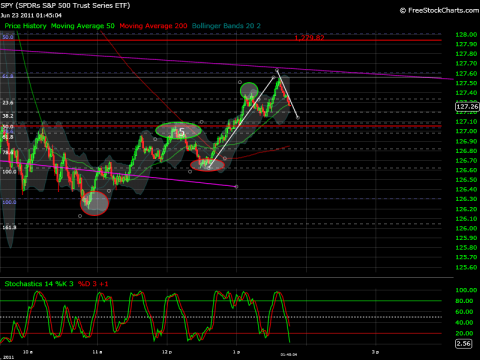
Task: Select the Moving Average 200 legend label
Action: 153,26
